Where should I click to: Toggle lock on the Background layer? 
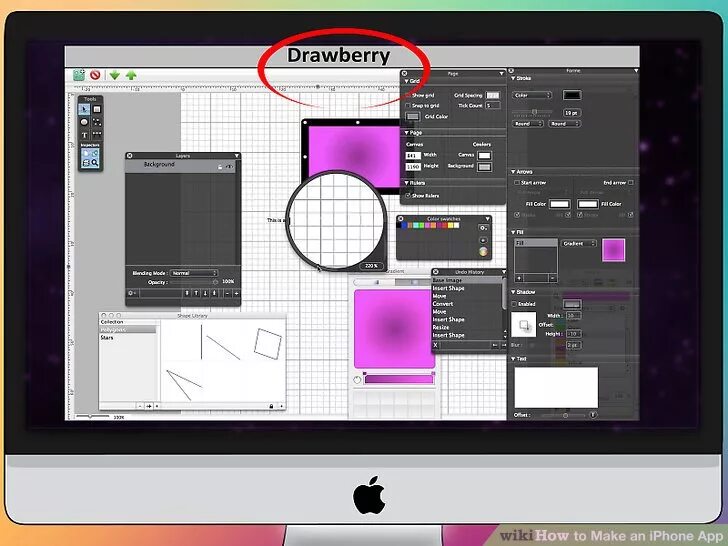tap(220, 167)
